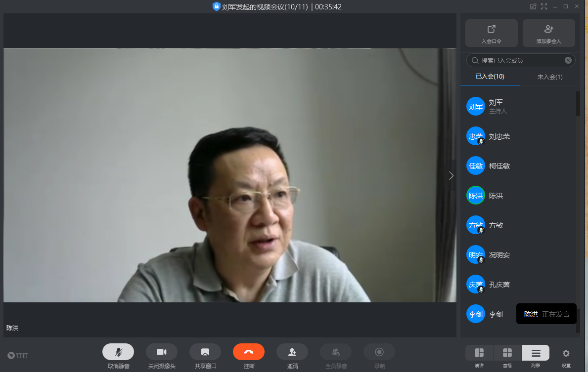This screenshot has height=372, width=588.
Task: Click 添加参会人 add participant button
Action: pos(549,33)
